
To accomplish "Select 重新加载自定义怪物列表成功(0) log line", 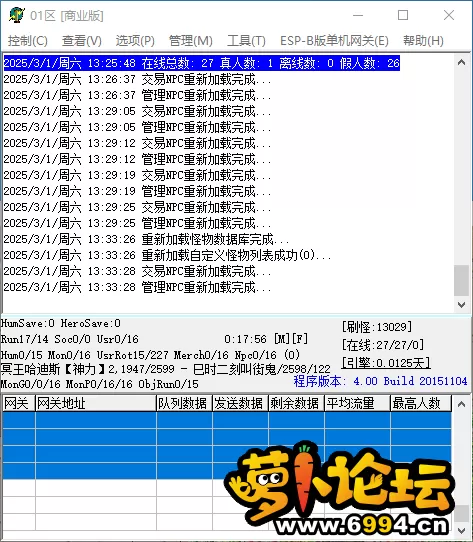I will pos(167,255).
